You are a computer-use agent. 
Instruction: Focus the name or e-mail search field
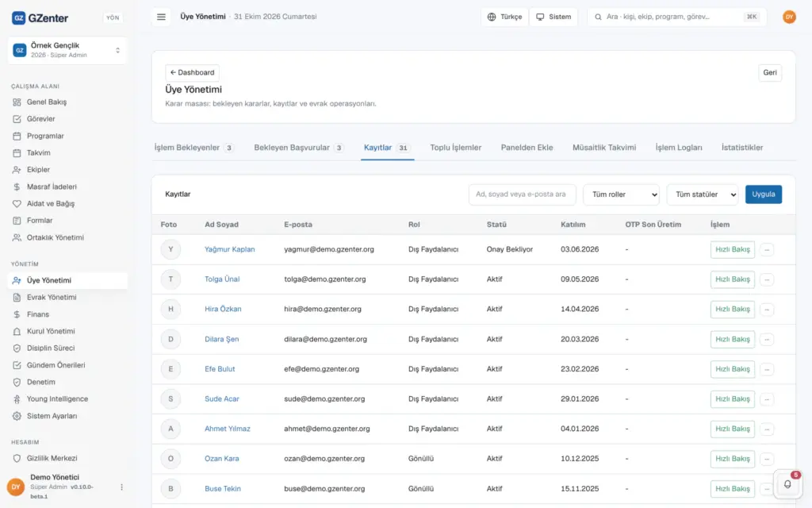click(522, 194)
